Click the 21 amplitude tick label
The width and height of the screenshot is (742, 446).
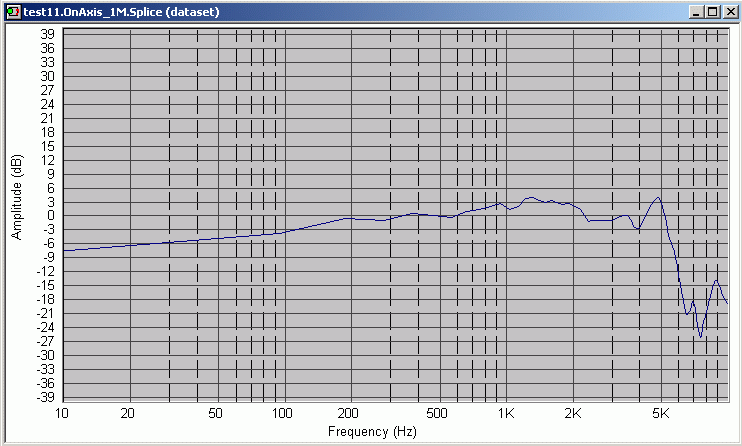click(x=47, y=118)
